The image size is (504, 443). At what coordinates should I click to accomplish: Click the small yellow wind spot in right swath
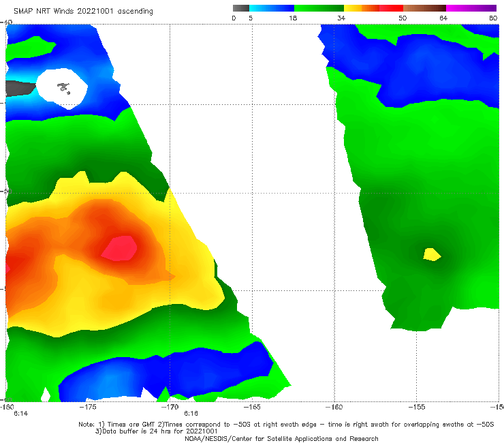tap(432, 254)
